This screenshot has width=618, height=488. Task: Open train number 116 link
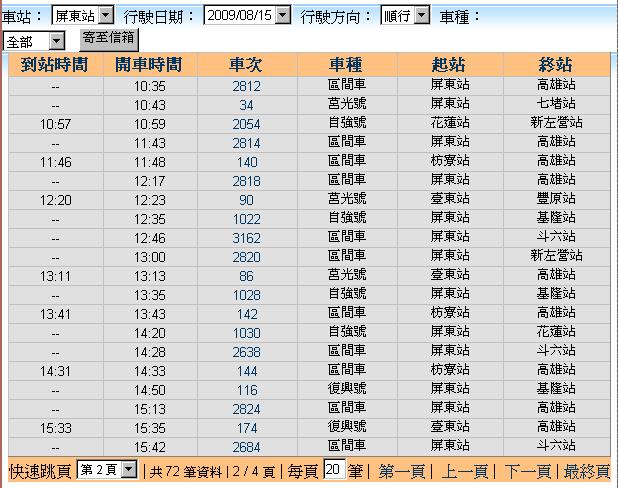coord(247,390)
